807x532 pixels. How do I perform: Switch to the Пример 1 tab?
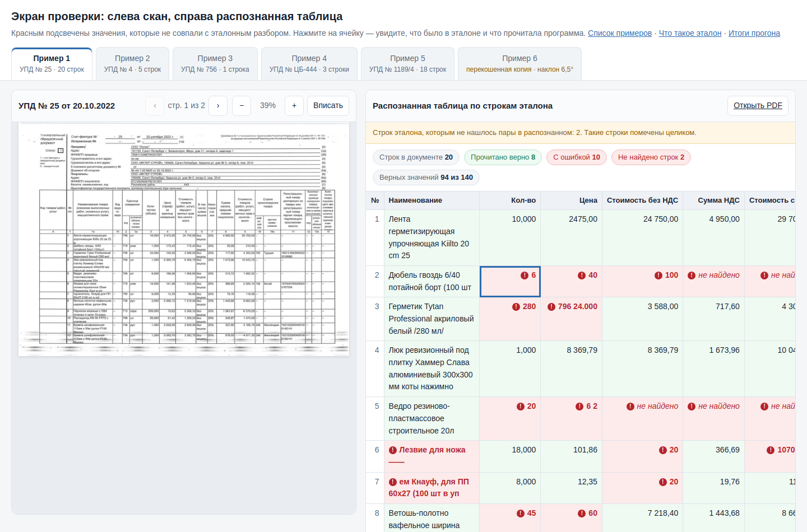click(x=52, y=64)
